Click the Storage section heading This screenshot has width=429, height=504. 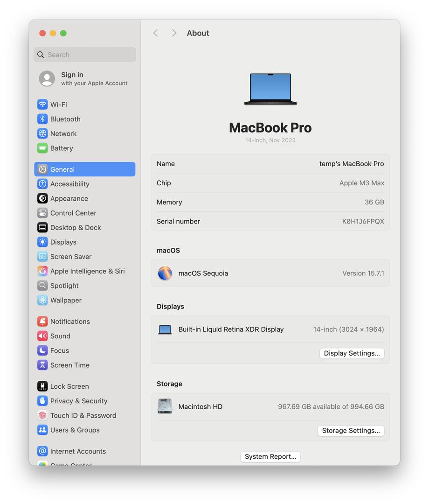(170, 384)
